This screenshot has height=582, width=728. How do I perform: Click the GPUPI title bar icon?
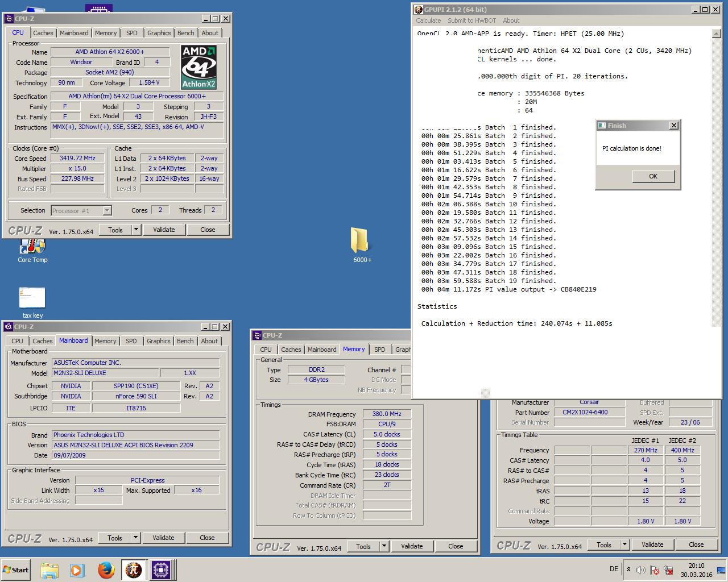pos(418,10)
